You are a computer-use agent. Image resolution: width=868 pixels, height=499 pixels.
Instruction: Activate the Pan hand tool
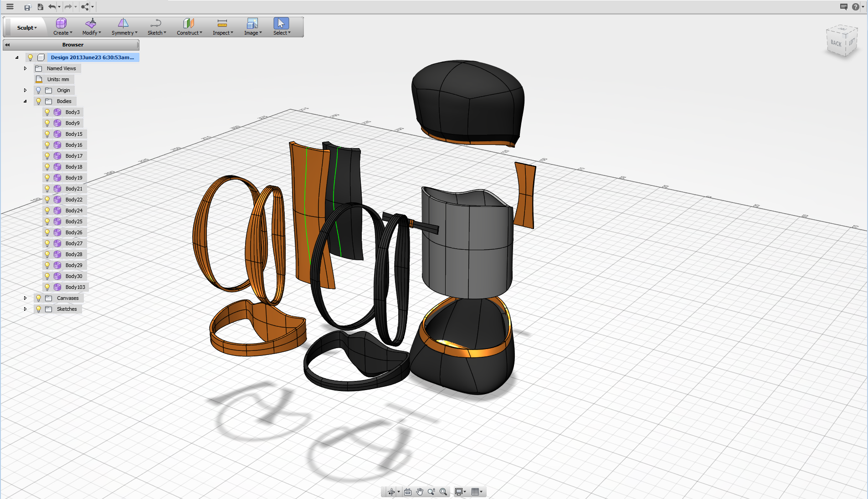(x=419, y=492)
